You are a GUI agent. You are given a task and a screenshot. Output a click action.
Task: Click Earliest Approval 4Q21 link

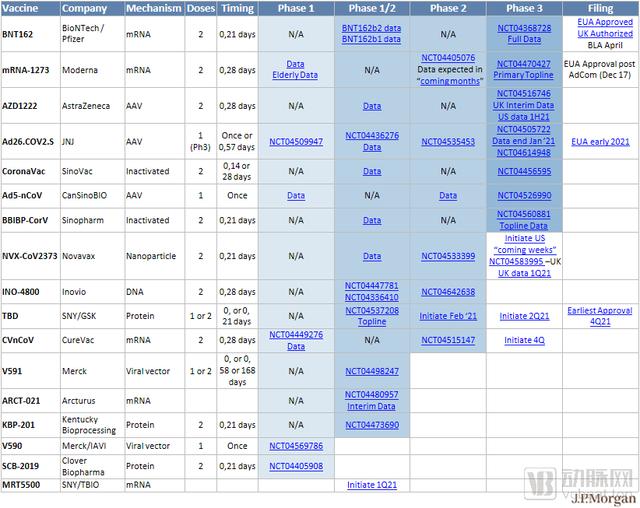(600, 316)
